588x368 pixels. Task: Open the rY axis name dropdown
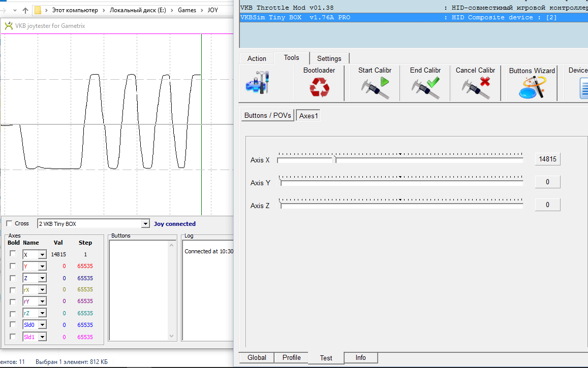(42, 302)
